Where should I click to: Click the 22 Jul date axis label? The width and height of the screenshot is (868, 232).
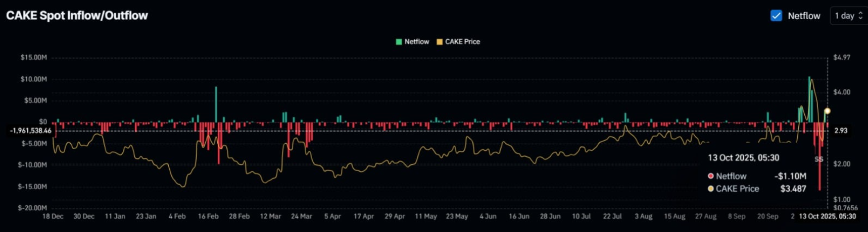click(612, 216)
